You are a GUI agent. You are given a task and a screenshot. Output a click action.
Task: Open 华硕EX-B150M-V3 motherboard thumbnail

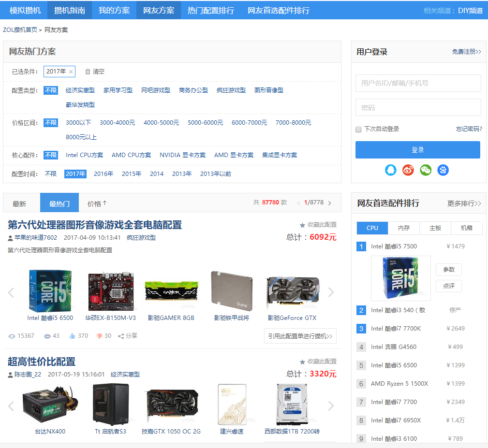pyautogui.click(x=111, y=291)
